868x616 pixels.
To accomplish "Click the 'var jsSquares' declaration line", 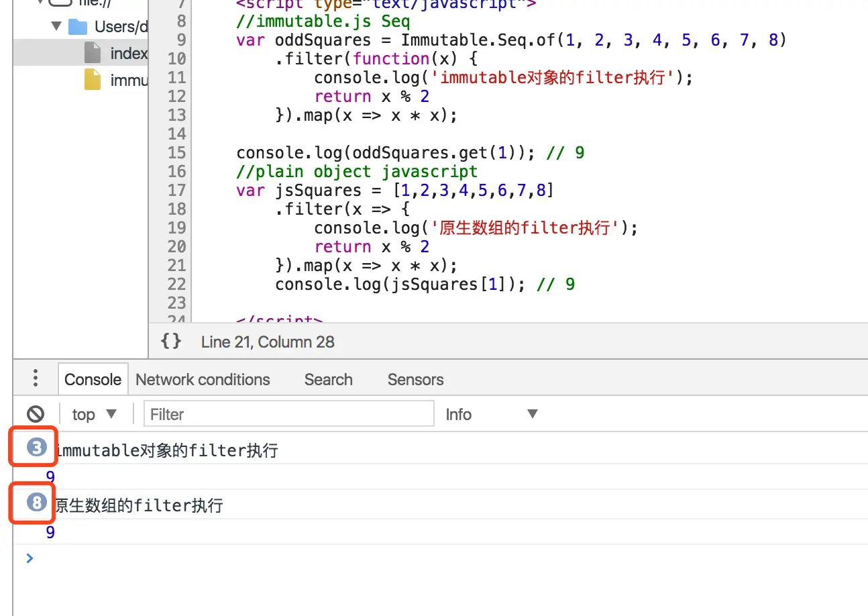I will tap(395, 190).
